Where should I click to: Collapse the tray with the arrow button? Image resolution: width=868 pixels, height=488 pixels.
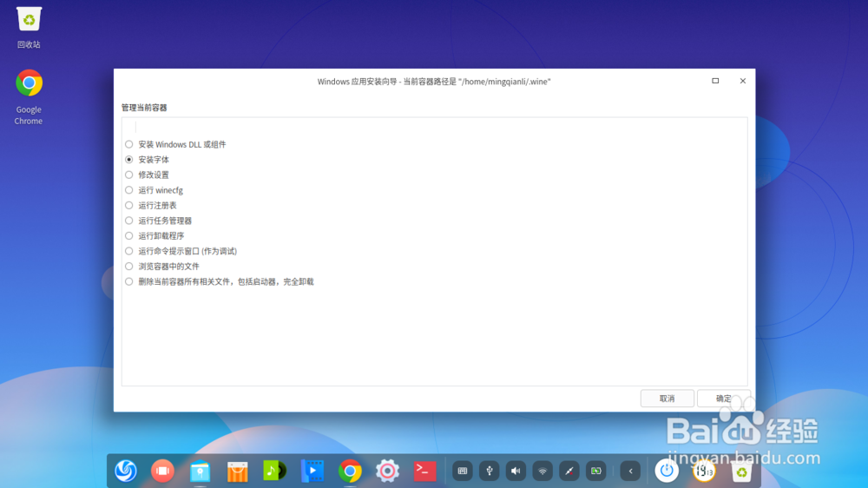click(x=630, y=471)
